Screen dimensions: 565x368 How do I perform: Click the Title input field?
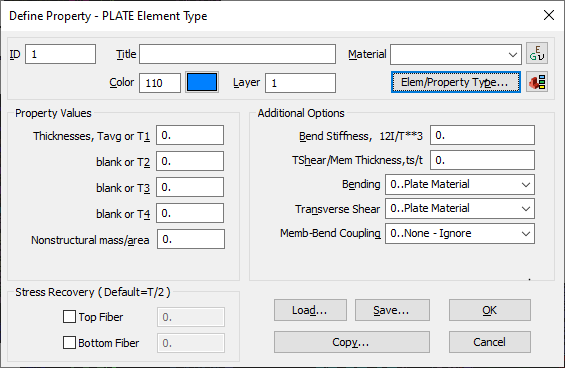[237, 54]
